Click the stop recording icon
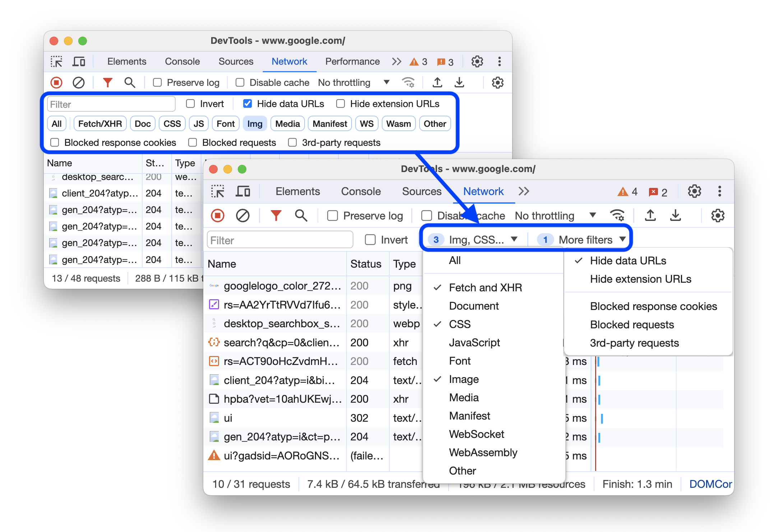The image size is (779, 532). point(219,215)
